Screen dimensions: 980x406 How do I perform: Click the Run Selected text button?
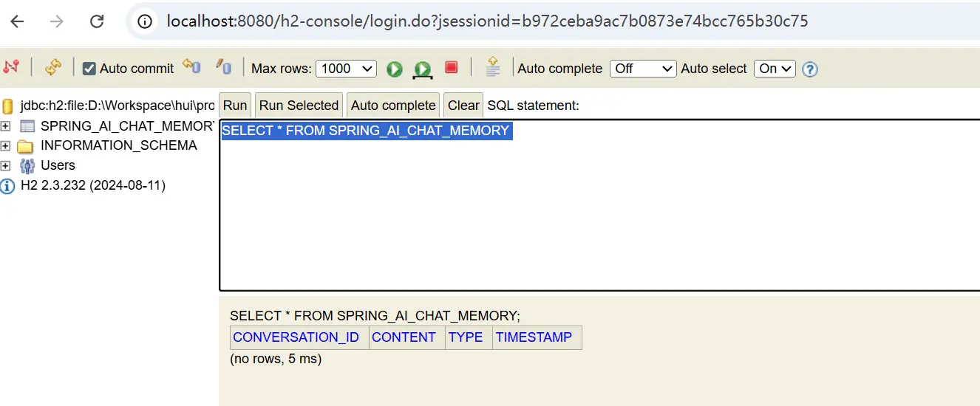[299, 106]
